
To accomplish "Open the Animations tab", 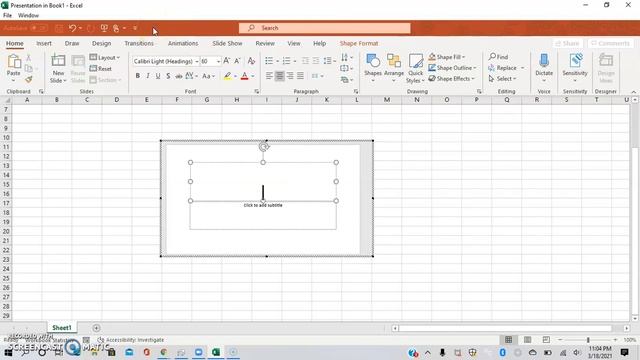I will [x=183, y=43].
